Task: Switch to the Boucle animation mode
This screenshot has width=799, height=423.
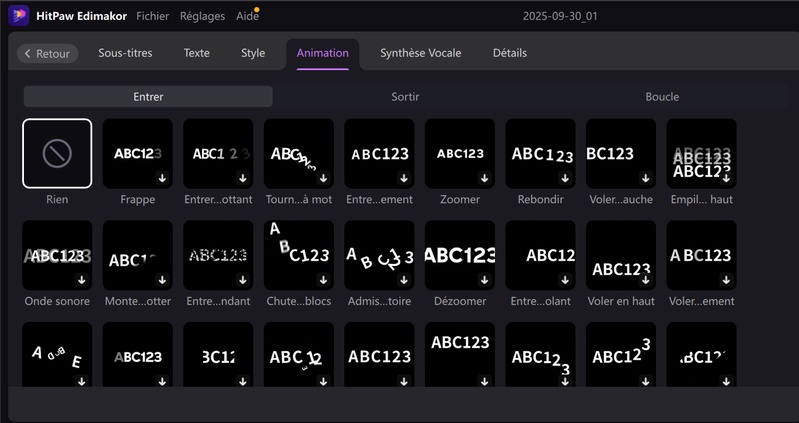Action: click(x=662, y=97)
